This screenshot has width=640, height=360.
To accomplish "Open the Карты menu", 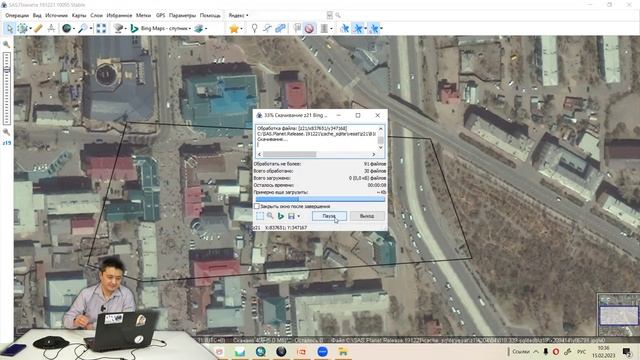I will point(79,15).
